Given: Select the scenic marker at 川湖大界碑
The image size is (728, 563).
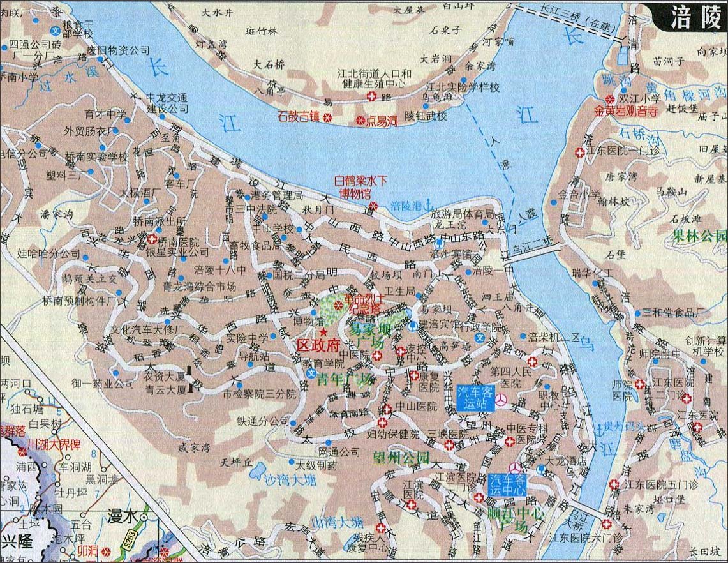Looking at the screenshot, I should [x=11, y=446].
